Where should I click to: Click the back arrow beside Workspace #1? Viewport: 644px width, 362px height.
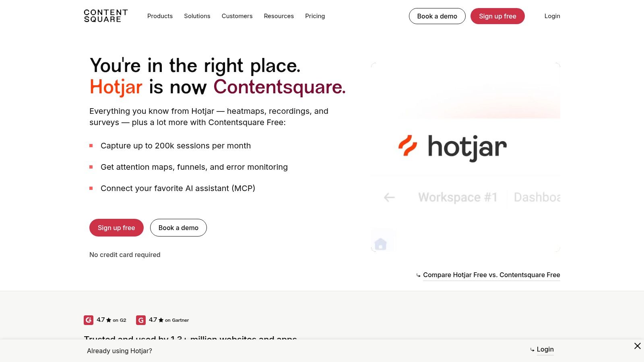(x=389, y=197)
